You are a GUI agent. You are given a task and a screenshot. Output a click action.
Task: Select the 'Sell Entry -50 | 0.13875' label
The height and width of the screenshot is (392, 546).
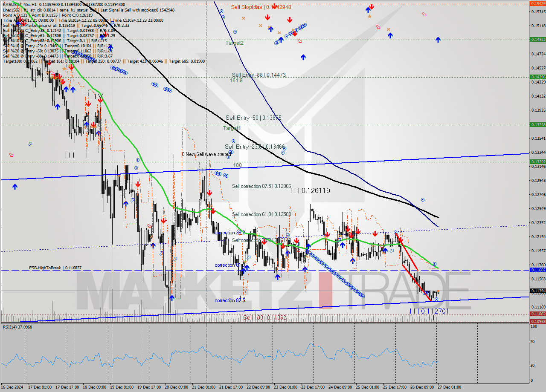click(x=253, y=118)
